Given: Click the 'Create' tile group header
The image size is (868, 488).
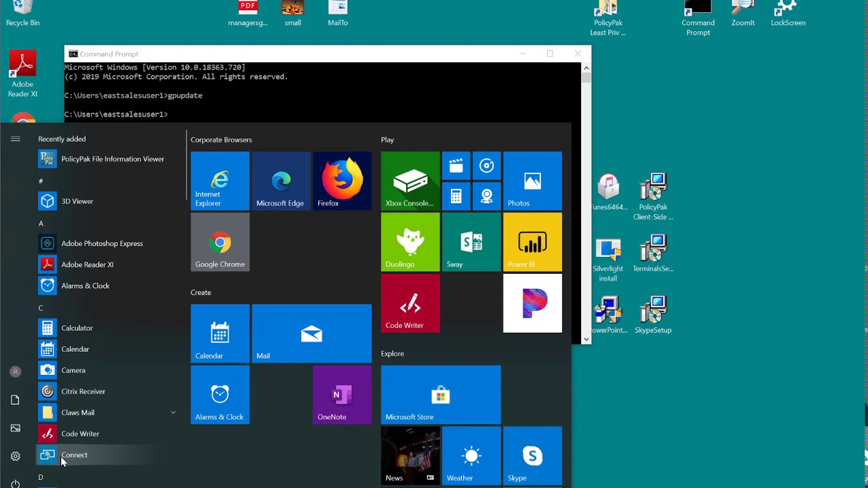Looking at the screenshot, I should [201, 292].
